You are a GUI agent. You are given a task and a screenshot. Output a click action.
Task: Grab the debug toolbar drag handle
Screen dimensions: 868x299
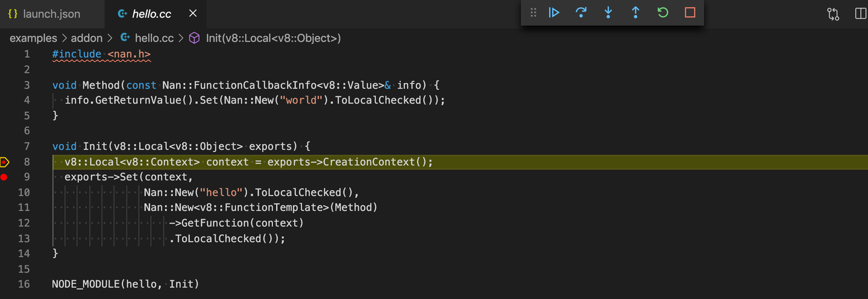tap(533, 13)
